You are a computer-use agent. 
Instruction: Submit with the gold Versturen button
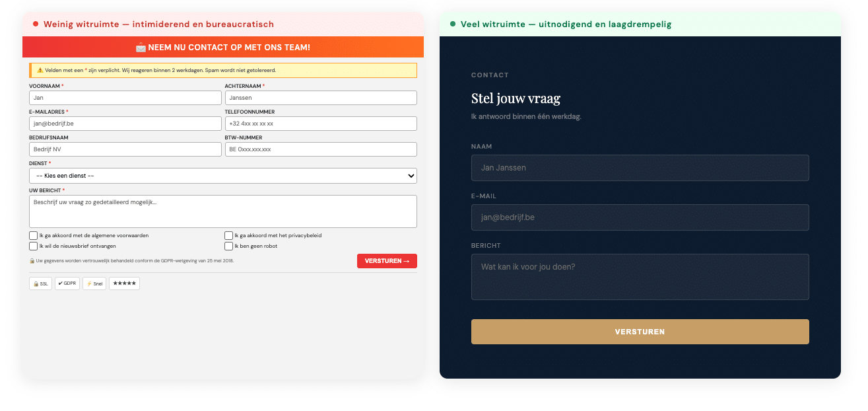pos(640,332)
